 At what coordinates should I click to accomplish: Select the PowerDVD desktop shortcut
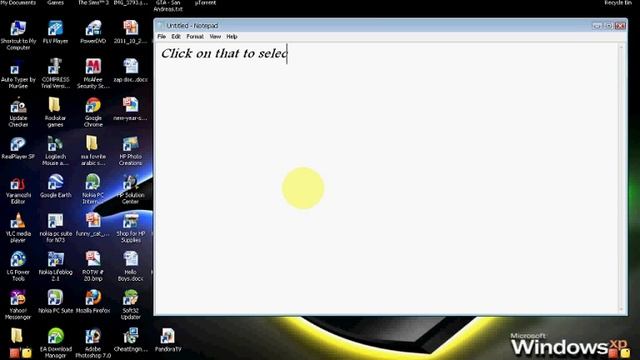(x=93, y=29)
